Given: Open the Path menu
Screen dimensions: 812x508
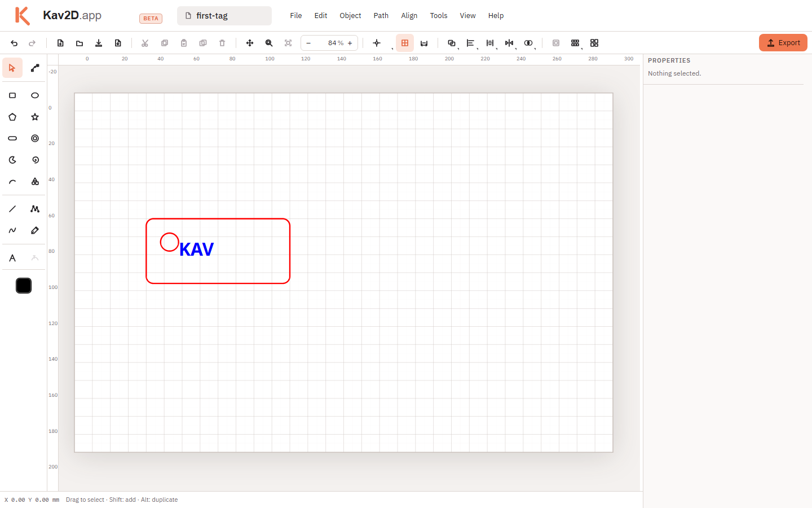Looking at the screenshot, I should [381, 16].
